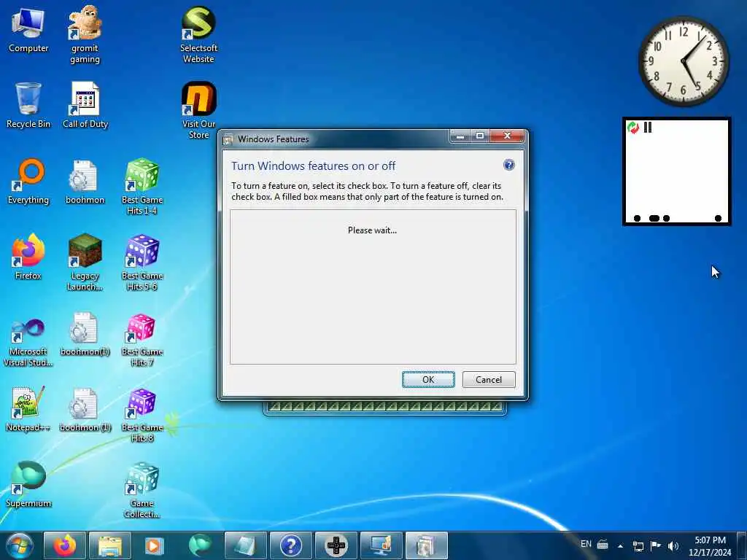This screenshot has width=747, height=560.
Task: Click the Visit Our Store icon
Action: [198, 111]
